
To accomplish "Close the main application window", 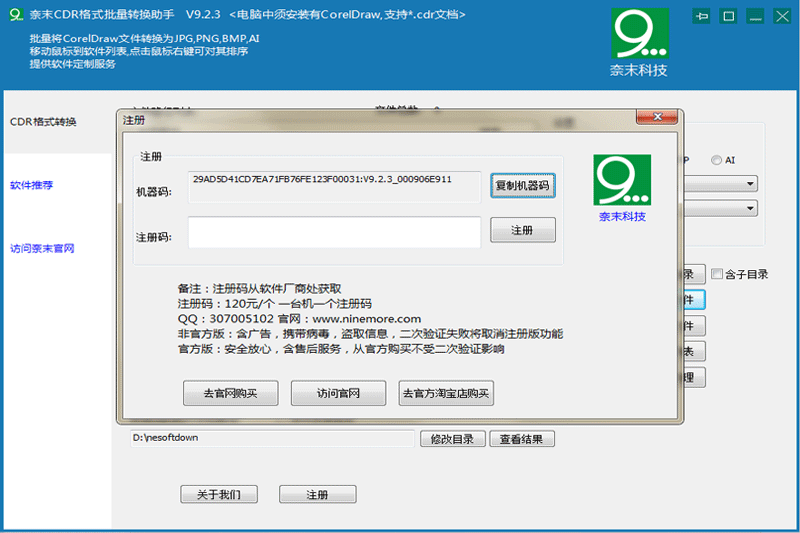I will pos(782,16).
